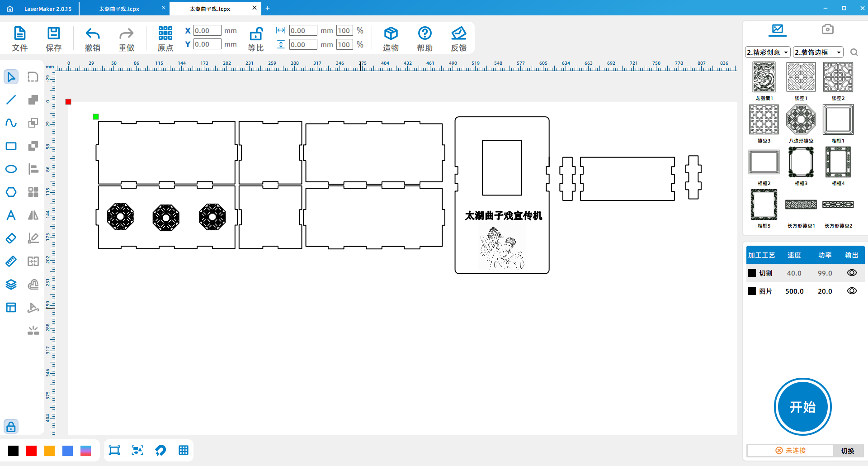
Task: Select the black color swatch
Action: coord(14,451)
